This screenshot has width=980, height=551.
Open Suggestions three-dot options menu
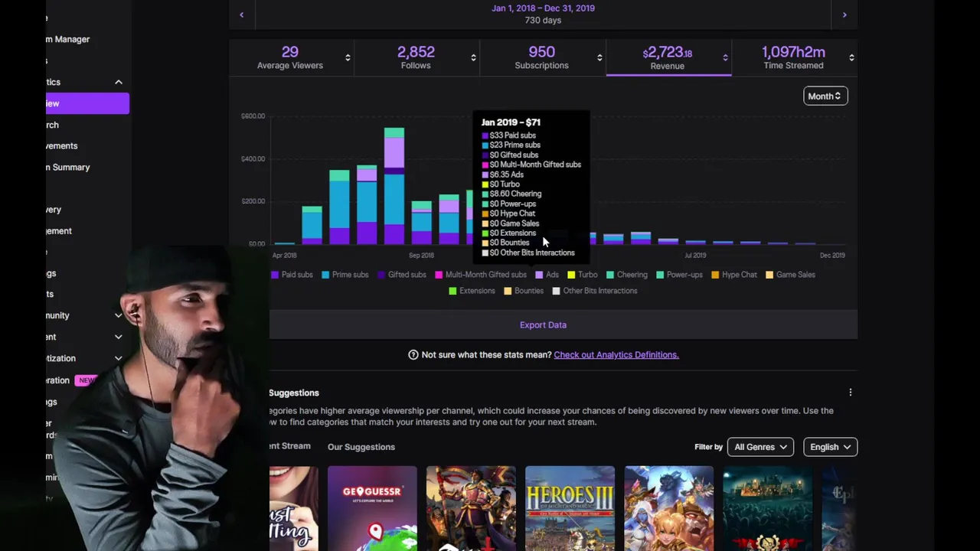point(850,393)
